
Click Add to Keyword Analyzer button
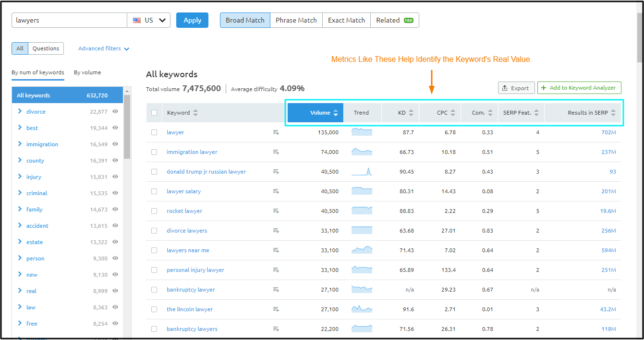tap(580, 88)
